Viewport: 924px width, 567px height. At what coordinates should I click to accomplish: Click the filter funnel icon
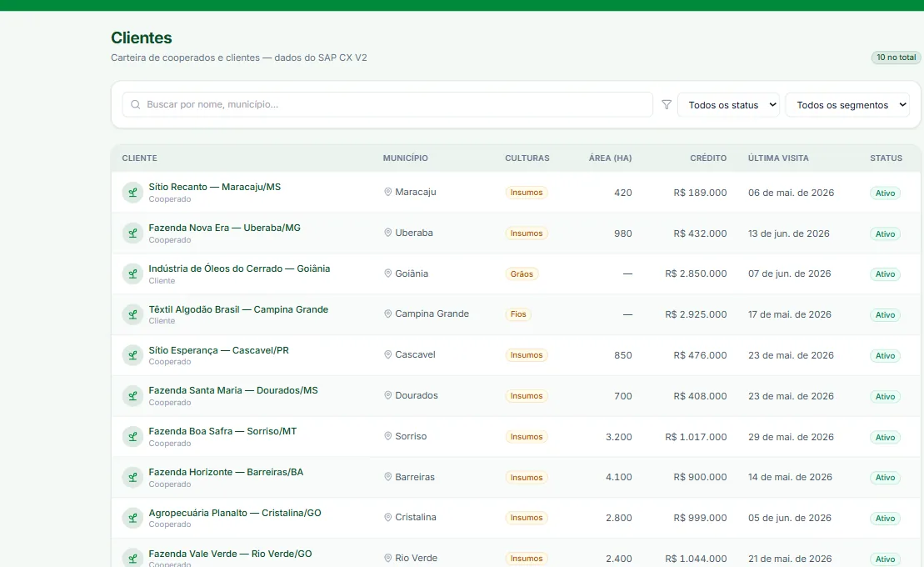(x=667, y=104)
